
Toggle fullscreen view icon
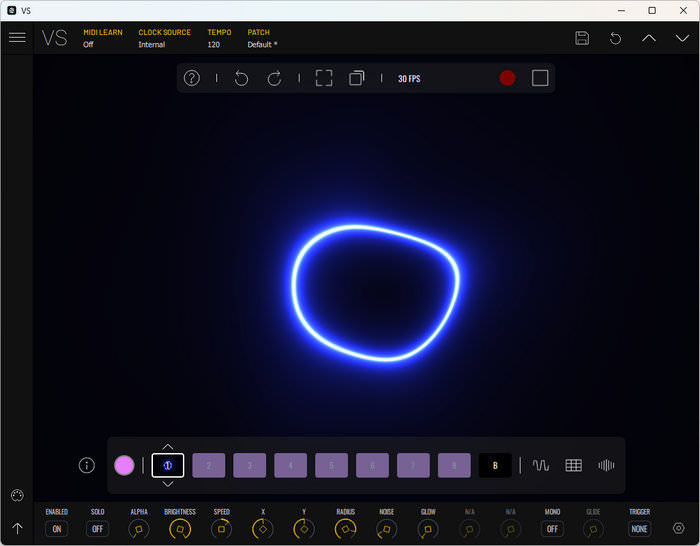click(x=324, y=78)
